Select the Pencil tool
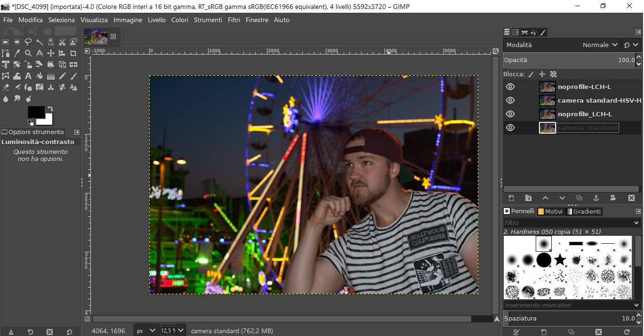644x336 pixels. point(62,76)
